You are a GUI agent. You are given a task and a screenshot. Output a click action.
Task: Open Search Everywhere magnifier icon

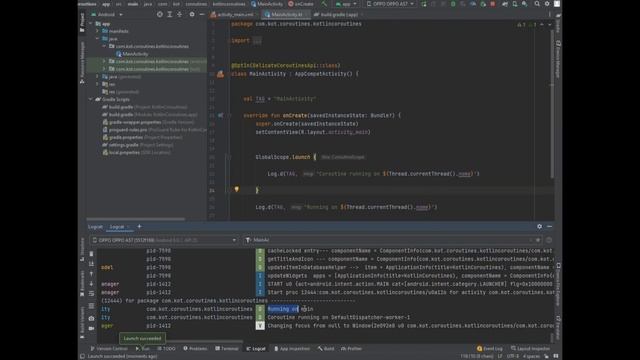pos(537,4)
